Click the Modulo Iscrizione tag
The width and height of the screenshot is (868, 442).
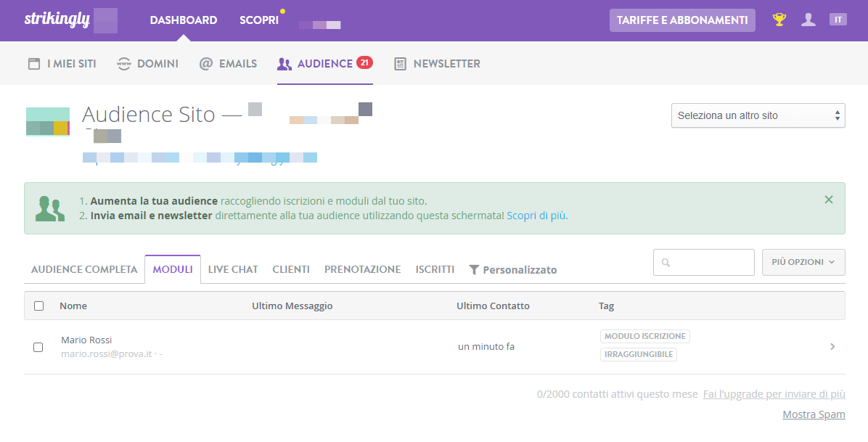pos(645,336)
